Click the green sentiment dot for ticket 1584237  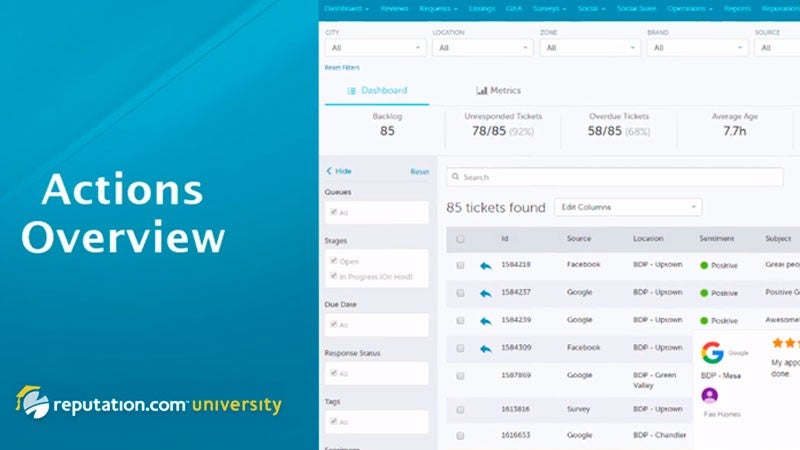point(704,293)
